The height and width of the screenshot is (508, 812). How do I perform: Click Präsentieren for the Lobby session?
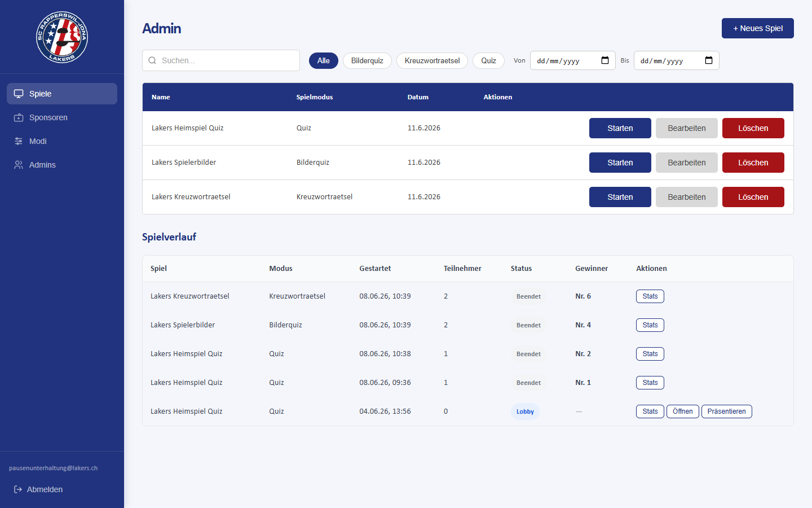click(x=727, y=411)
